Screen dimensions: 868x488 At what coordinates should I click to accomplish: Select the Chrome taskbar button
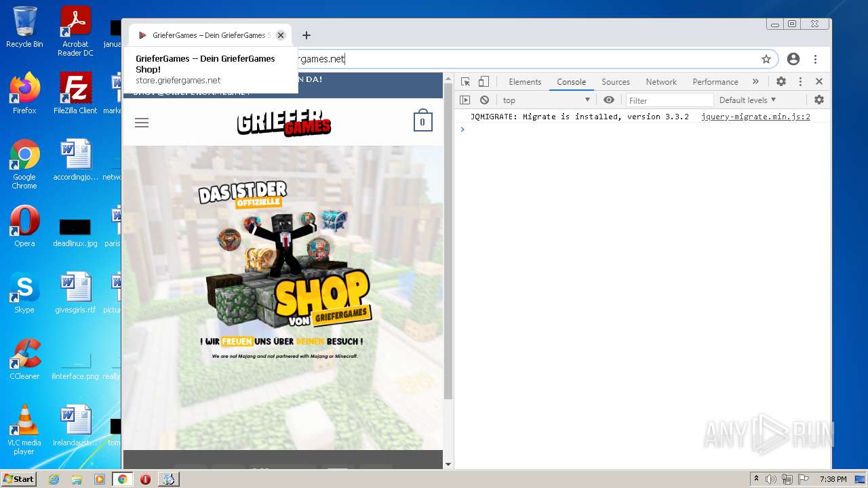coord(123,479)
